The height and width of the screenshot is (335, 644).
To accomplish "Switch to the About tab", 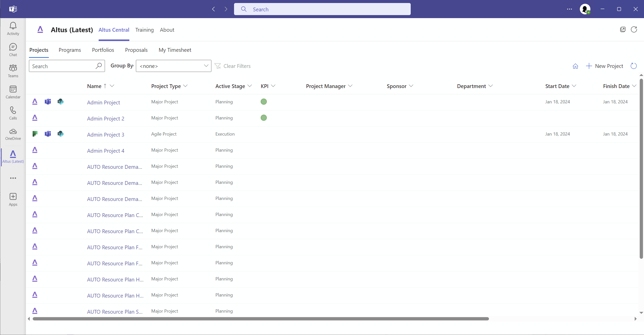I will pyautogui.click(x=167, y=30).
